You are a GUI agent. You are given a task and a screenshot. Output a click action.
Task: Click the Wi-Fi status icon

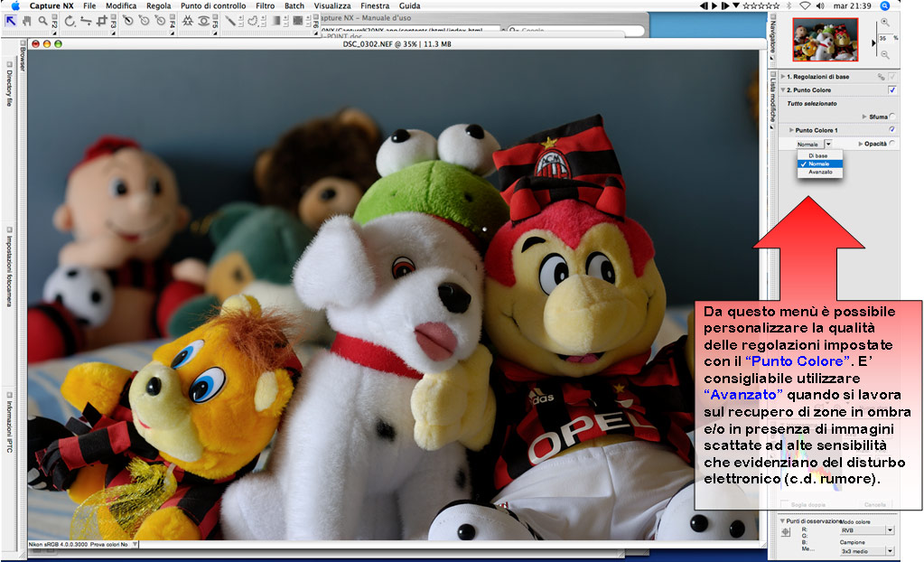(805, 6)
